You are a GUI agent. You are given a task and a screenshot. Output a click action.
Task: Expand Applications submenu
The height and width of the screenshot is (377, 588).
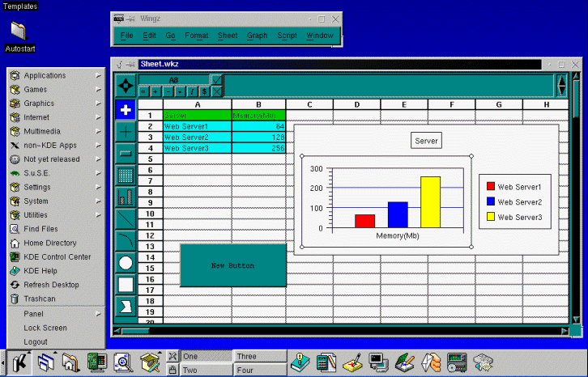coord(56,76)
